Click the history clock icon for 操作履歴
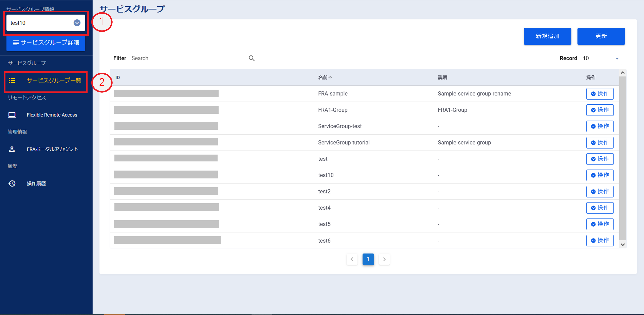The width and height of the screenshot is (644, 315). tap(12, 183)
